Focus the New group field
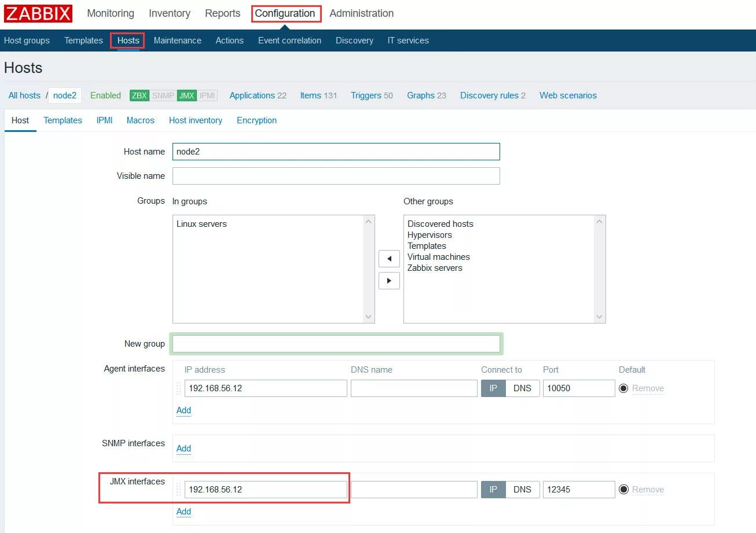This screenshot has height=533, width=756. point(336,344)
